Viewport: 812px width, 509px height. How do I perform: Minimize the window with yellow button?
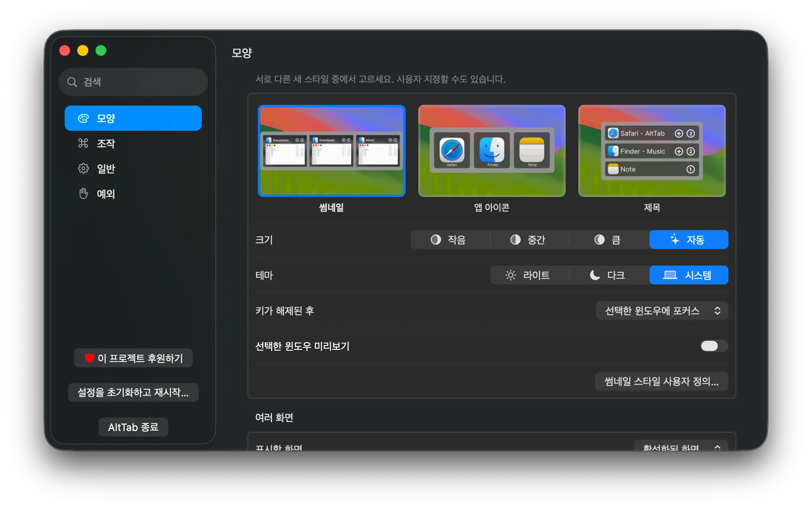pos(83,50)
